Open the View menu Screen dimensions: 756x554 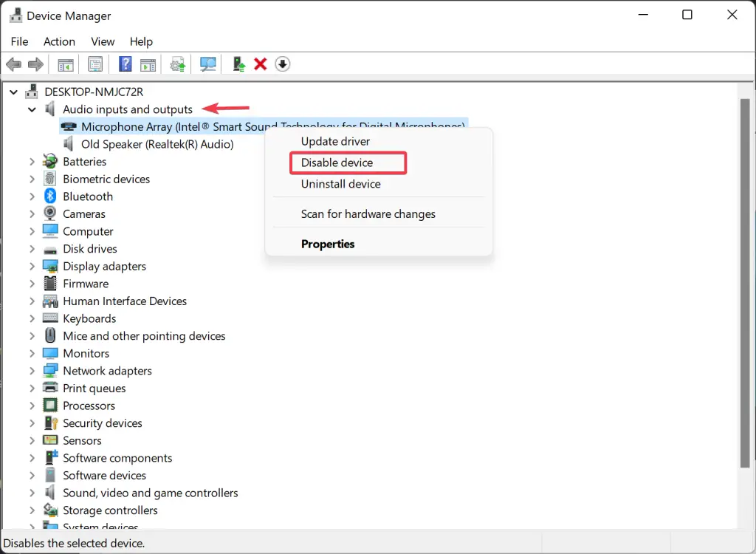(x=103, y=41)
